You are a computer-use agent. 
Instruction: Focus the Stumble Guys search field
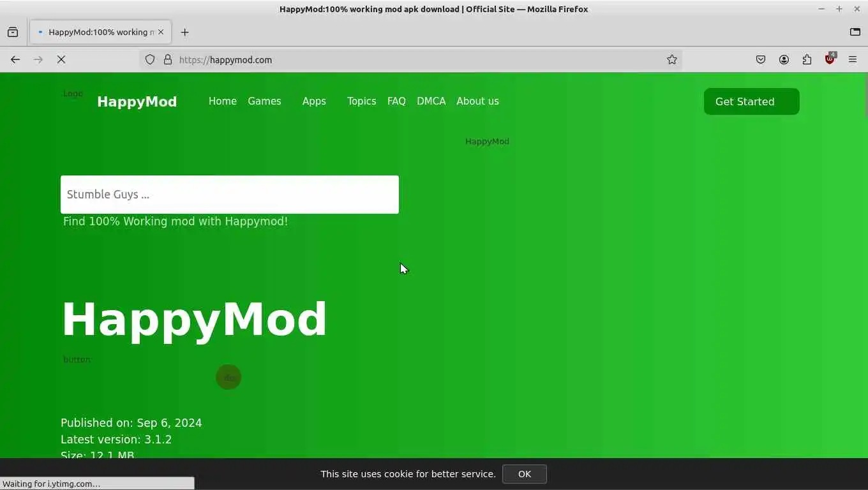pos(230,195)
